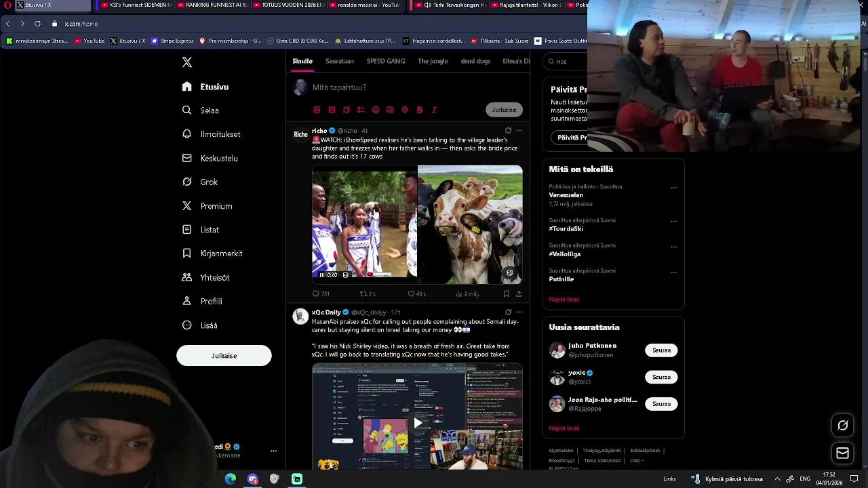Open the Premium page

[x=208, y=206]
